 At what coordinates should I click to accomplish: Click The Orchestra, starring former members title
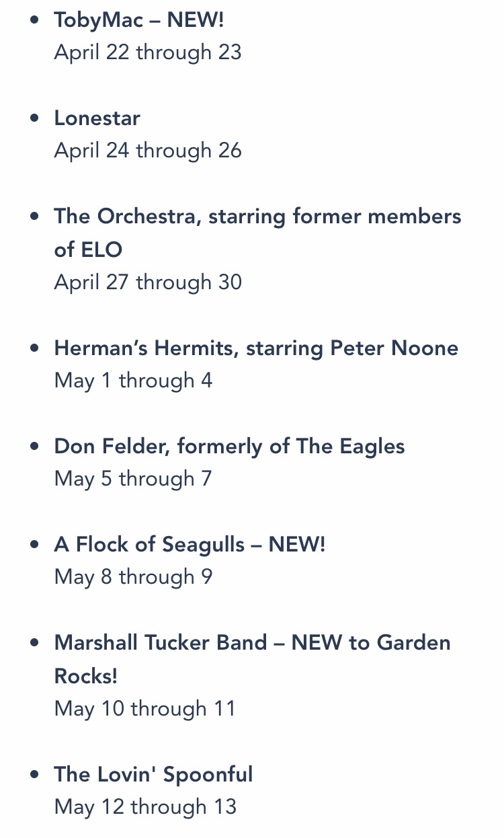[x=257, y=217]
